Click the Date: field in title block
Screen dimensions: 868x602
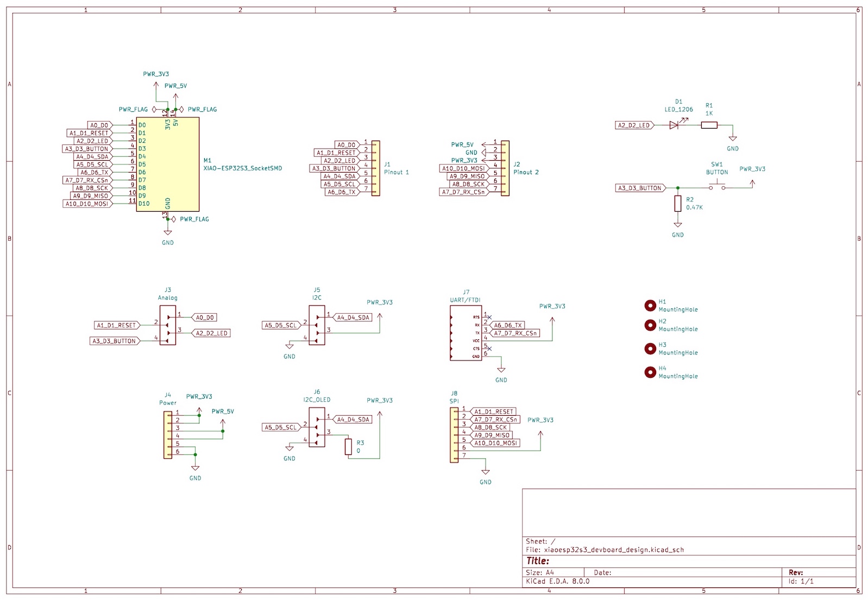(603, 572)
